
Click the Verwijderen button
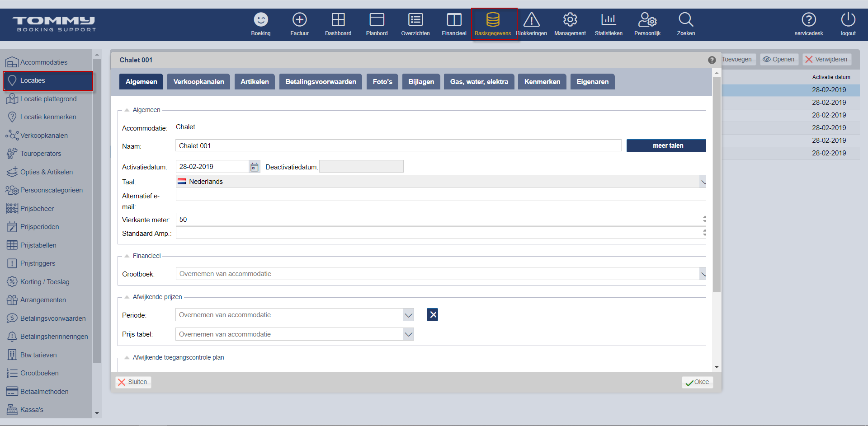coord(827,59)
